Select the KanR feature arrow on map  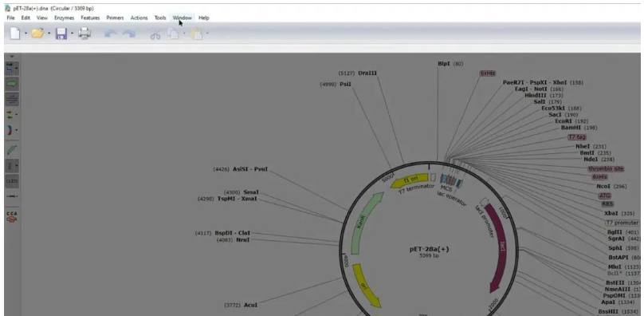(366, 223)
